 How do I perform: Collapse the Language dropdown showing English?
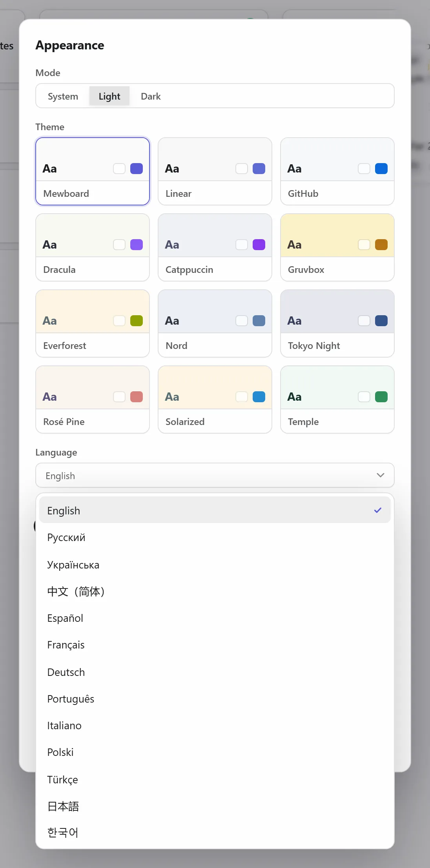coord(215,475)
